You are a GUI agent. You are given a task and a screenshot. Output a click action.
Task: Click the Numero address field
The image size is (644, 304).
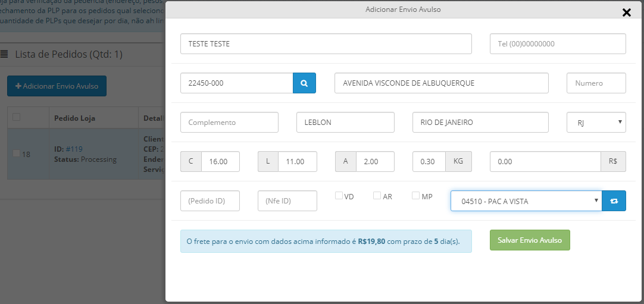[596, 83]
